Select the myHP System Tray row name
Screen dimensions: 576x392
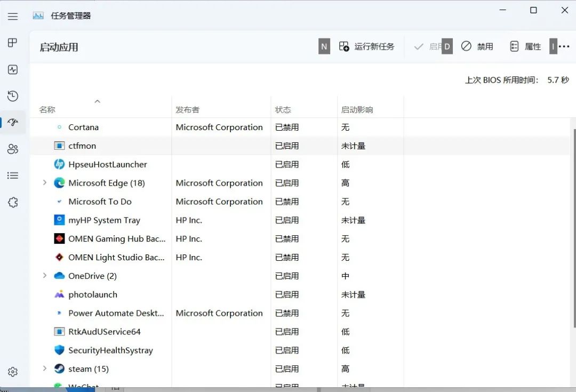pyautogui.click(x=105, y=220)
